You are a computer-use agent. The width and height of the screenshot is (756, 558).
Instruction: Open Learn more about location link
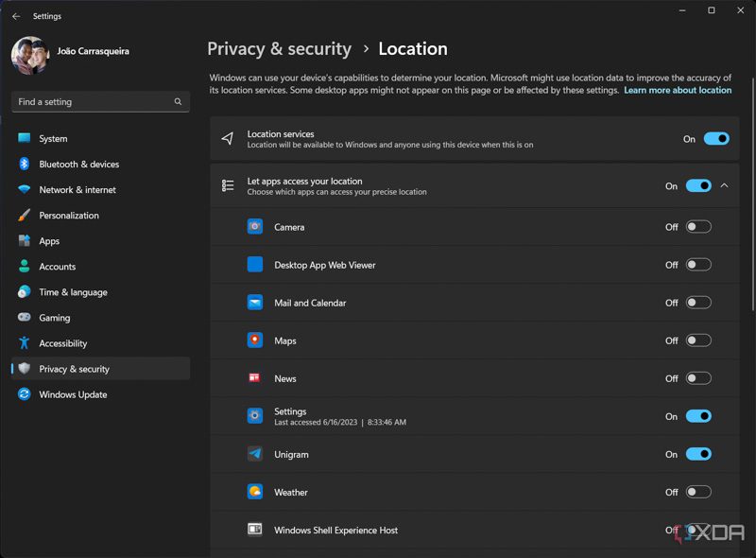coord(678,90)
